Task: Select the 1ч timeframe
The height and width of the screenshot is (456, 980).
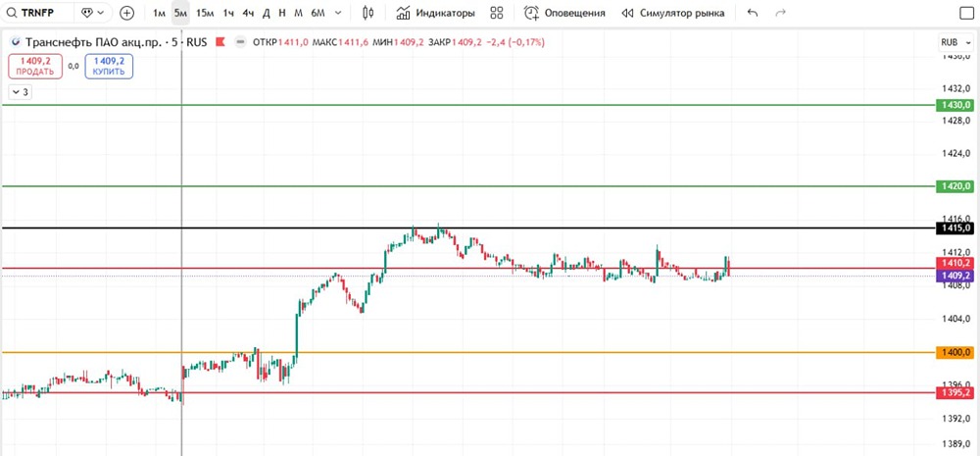Action: click(x=228, y=13)
